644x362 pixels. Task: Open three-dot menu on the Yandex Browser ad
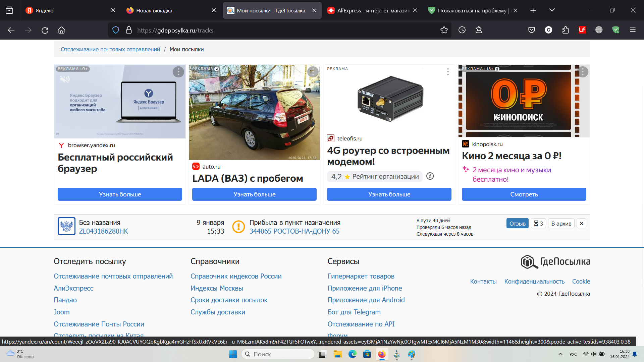tap(178, 72)
